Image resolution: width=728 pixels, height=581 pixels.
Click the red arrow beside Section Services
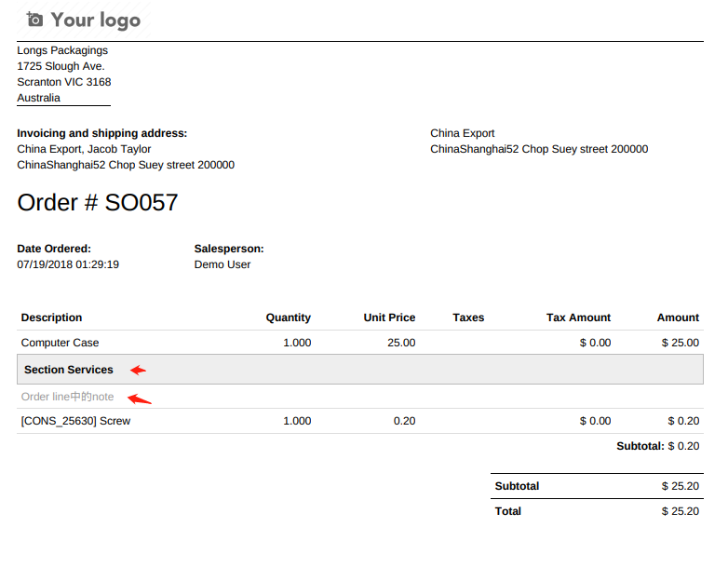tap(138, 370)
